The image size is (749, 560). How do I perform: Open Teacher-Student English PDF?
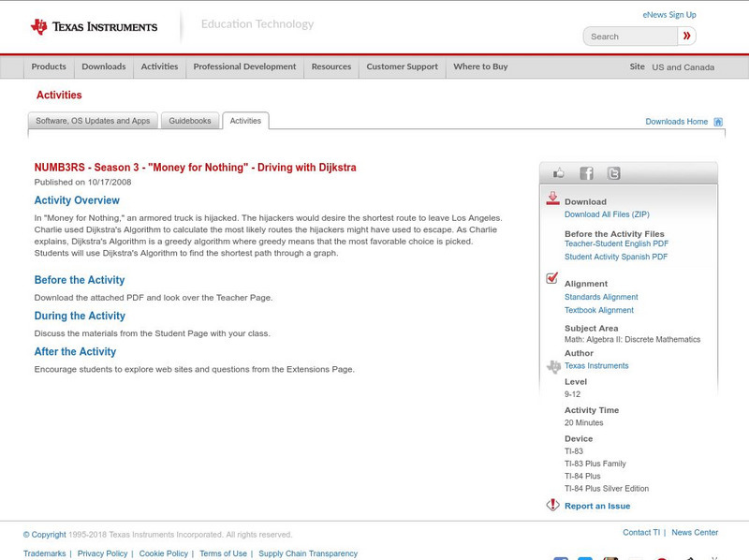[616, 243]
